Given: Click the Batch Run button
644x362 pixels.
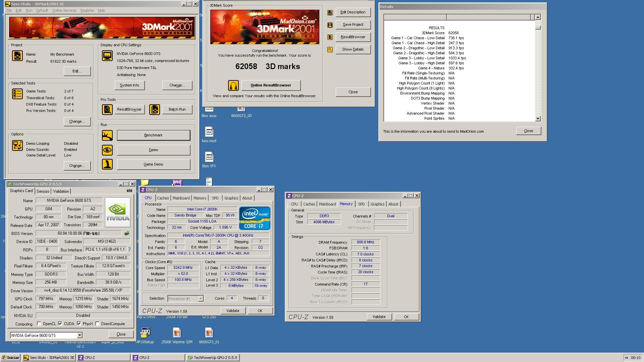Looking at the screenshot, I should [x=177, y=110].
